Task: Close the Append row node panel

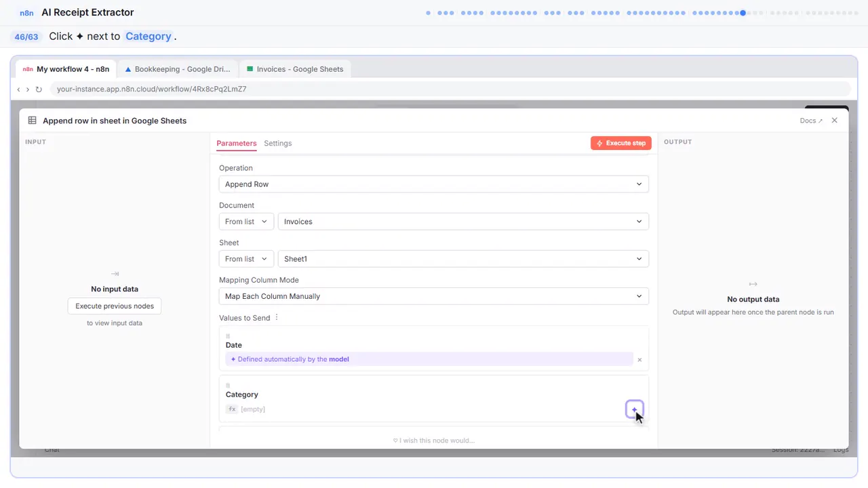Action: [835, 121]
